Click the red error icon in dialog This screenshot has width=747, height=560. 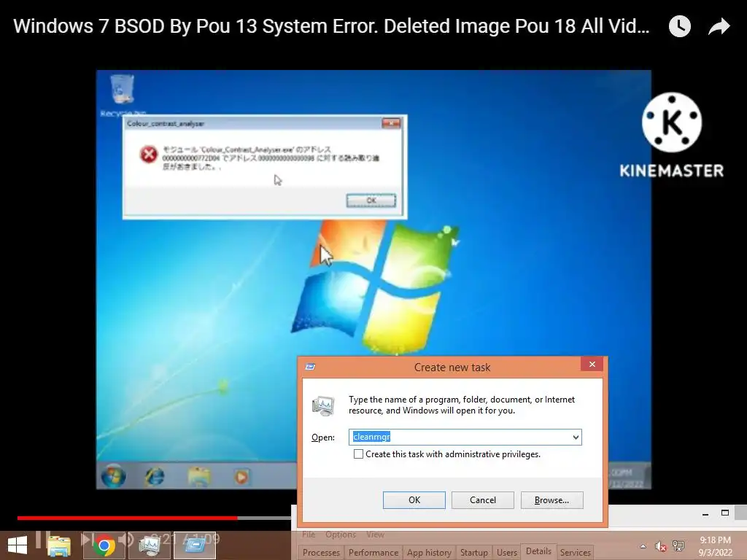(x=149, y=155)
